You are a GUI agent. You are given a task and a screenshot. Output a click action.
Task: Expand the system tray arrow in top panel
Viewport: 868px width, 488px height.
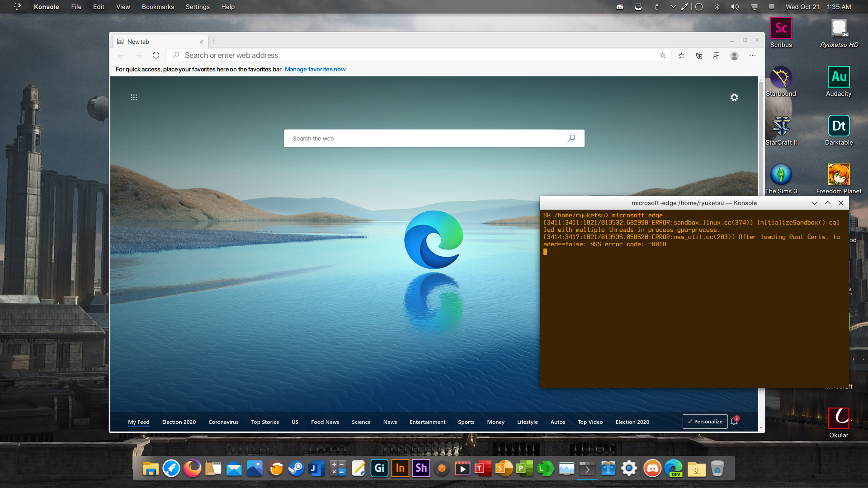(x=673, y=7)
